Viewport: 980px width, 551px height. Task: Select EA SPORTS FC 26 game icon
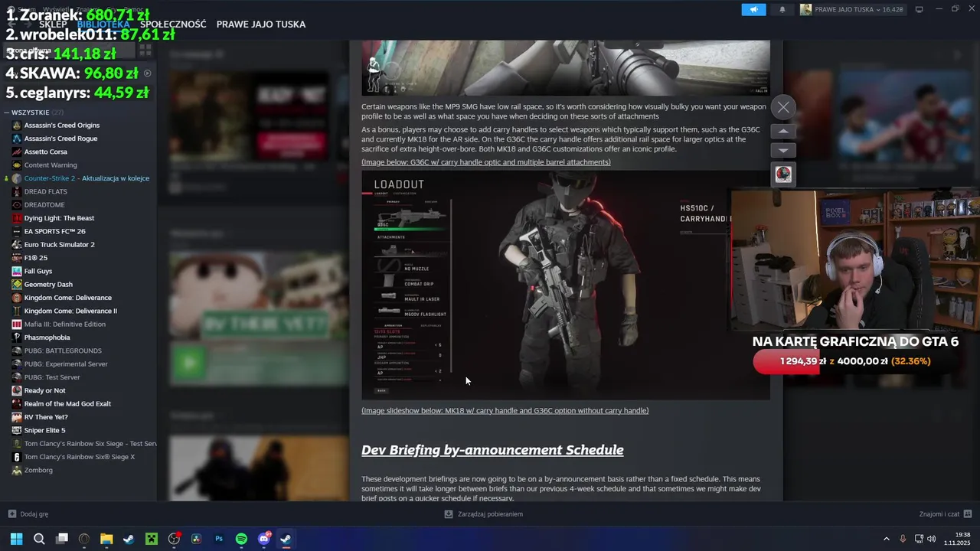tap(17, 231)
